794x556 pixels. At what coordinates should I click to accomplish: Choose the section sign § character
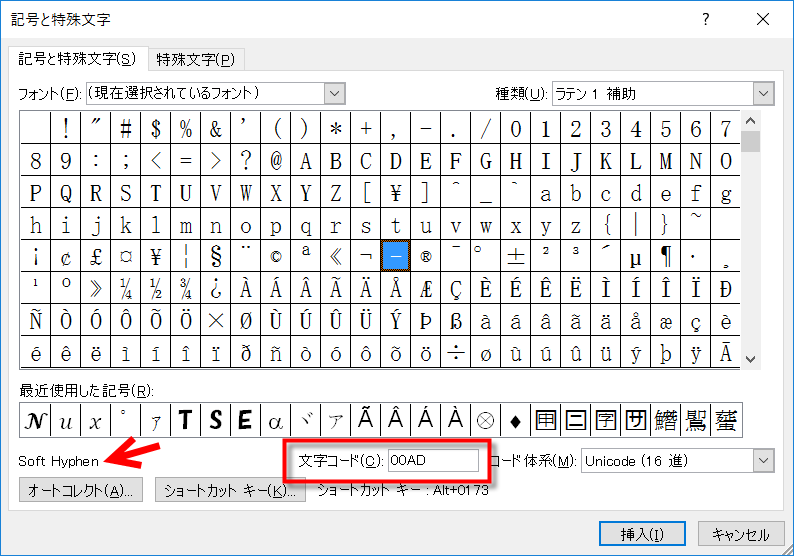(x=215, y=257)
